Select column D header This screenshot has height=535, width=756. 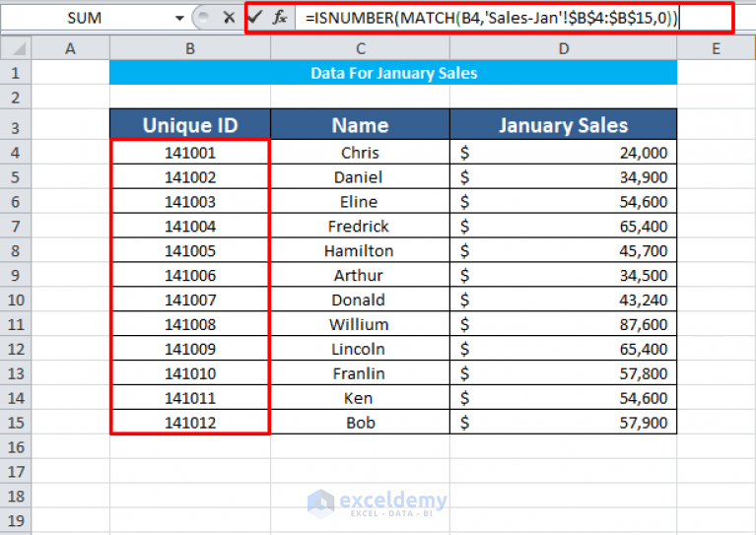click(563, 48)
